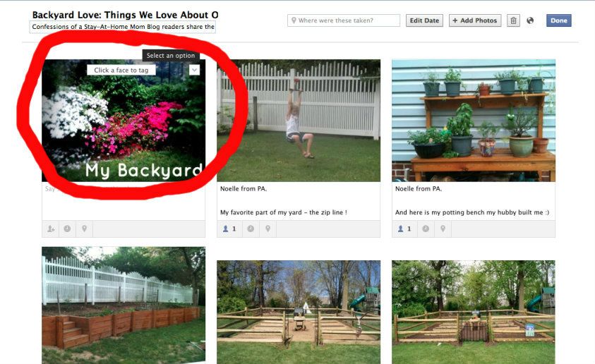595x364 pixels.
Task: Edit the album title Backyard Love field
Action: point(125,15)
